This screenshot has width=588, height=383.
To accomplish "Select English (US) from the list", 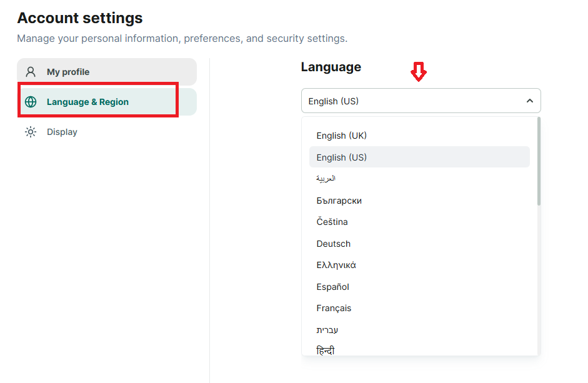I will click(419, 157).
